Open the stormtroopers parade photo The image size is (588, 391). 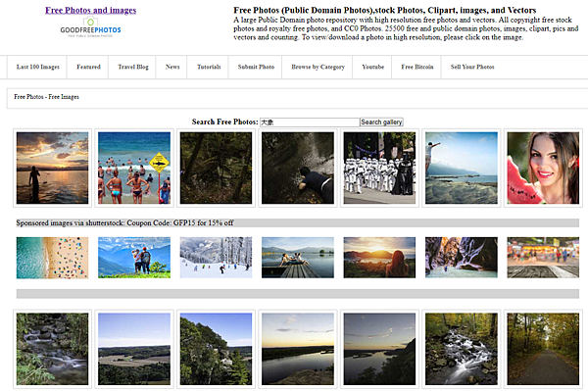[379, 168]
